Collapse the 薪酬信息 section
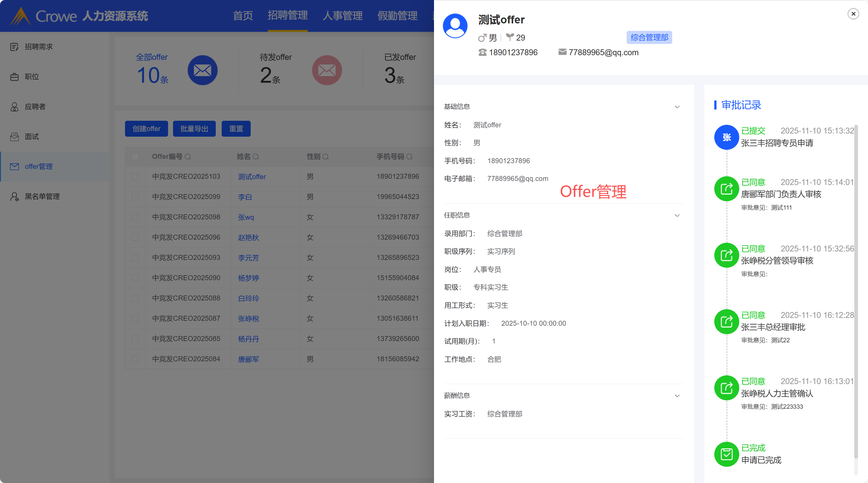Image resolution: width=868 pixels, height=483 pixels. click(677, 396)
